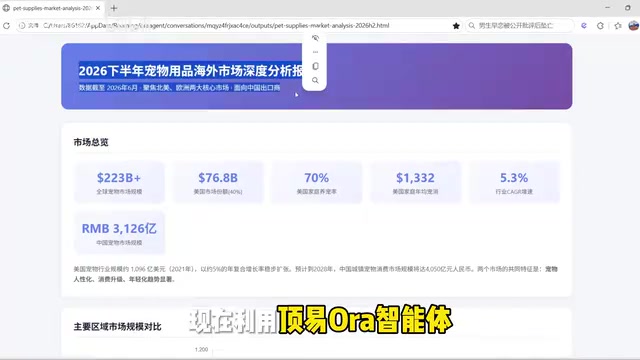Screen dimensions: 640x360
Task: Click the bookmark star in the address bar
Action: (x=456, y=26)
